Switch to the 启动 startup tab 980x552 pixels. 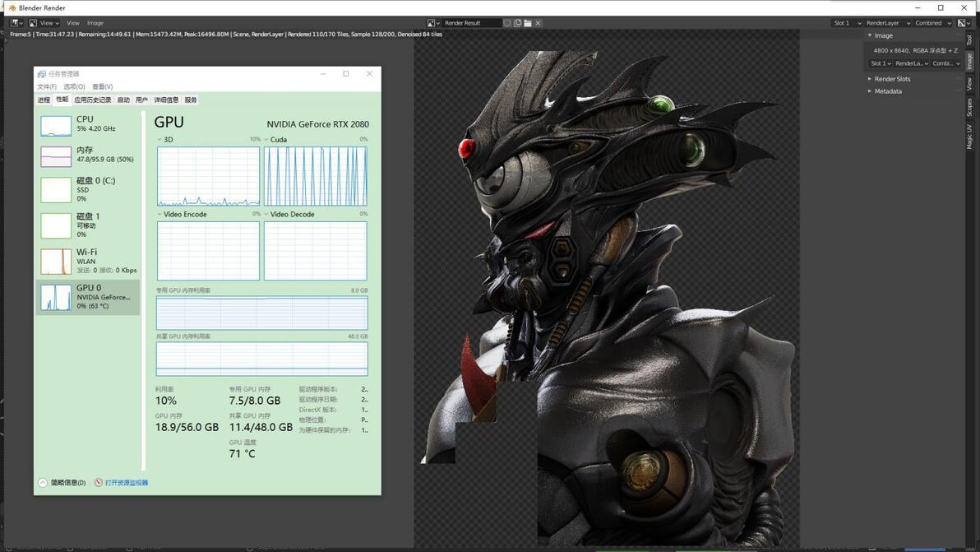[x=124, y=100]
